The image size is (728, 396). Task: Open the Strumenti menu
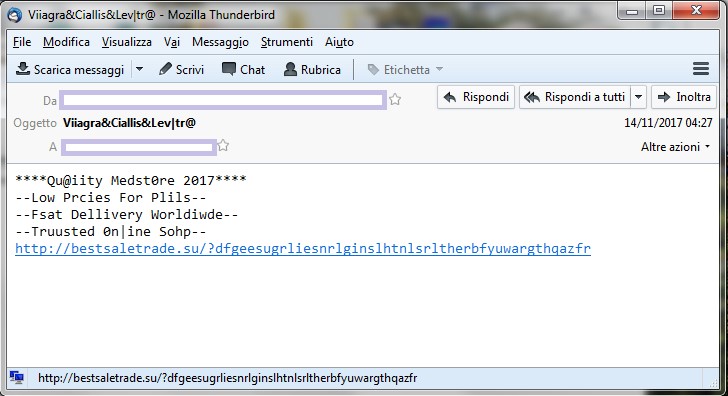coord(286,42)
